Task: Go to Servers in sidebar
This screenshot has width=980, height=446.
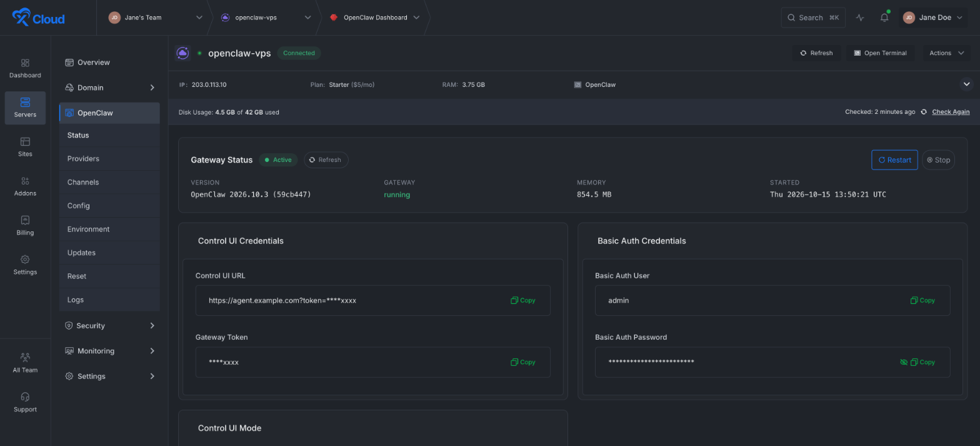Action: tap(25, 108)
